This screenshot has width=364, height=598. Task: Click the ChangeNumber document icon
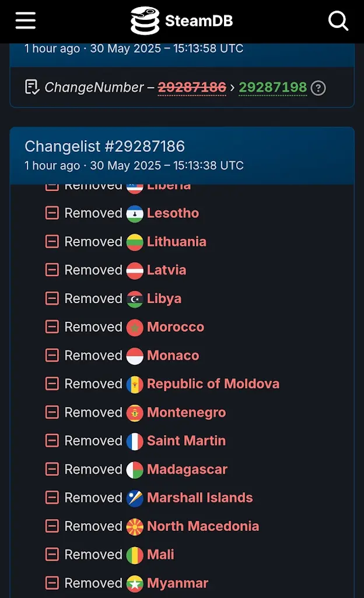click(x=33, y=88)
